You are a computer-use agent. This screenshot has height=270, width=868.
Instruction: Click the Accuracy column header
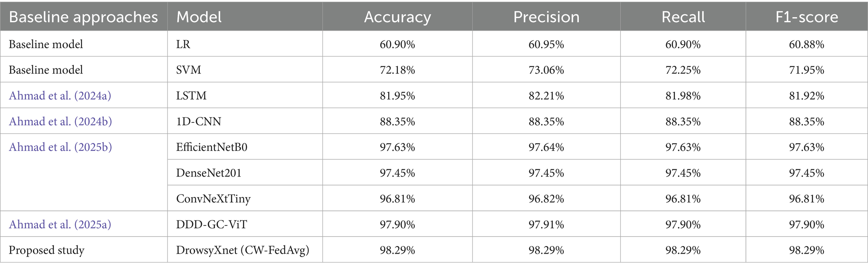[397, 17]
